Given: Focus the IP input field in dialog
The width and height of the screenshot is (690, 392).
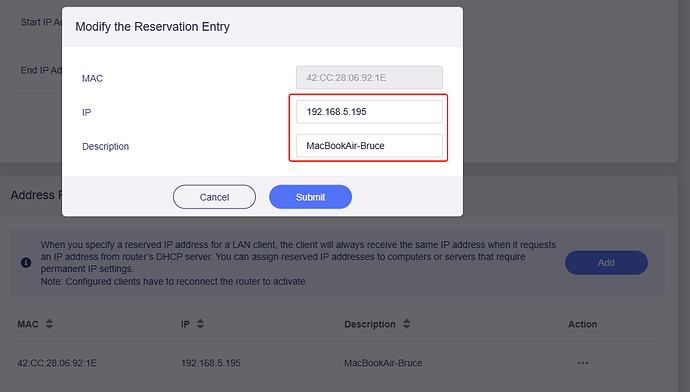Looking at the screenshot, I should [x=369, y=112].
